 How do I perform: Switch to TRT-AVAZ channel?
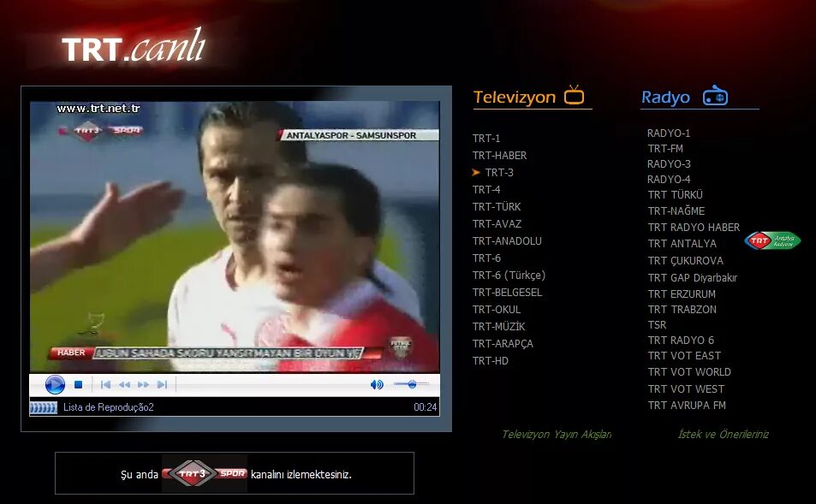[497, 224]
